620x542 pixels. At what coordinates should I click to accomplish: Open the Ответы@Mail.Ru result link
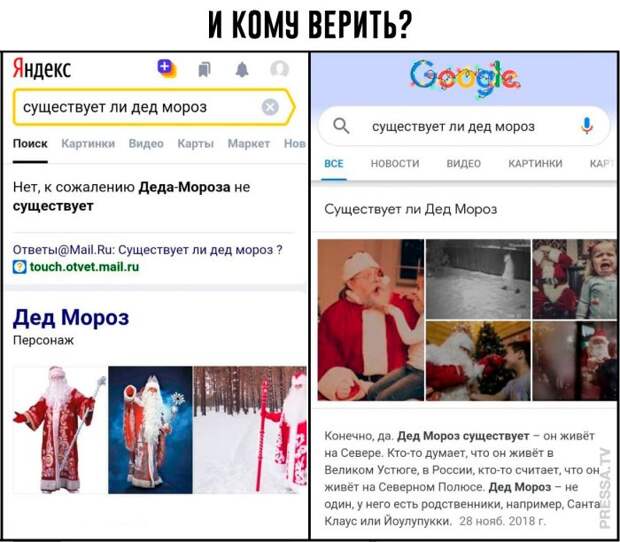tap(147, 250)
